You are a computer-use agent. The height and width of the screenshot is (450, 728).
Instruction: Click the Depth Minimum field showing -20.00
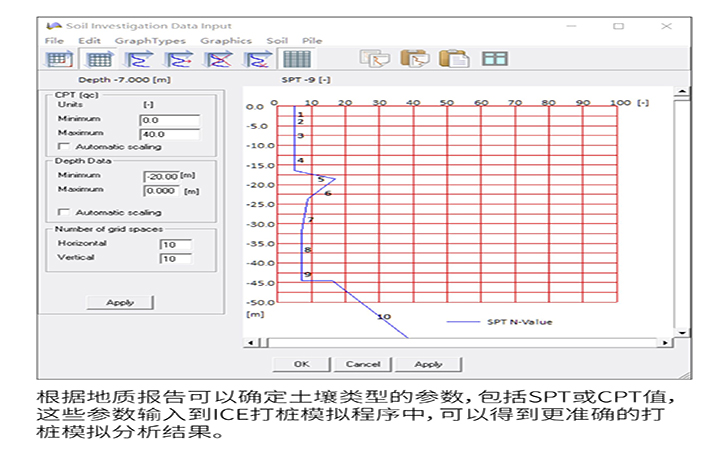pyautogui.click(x=161, y=176)
